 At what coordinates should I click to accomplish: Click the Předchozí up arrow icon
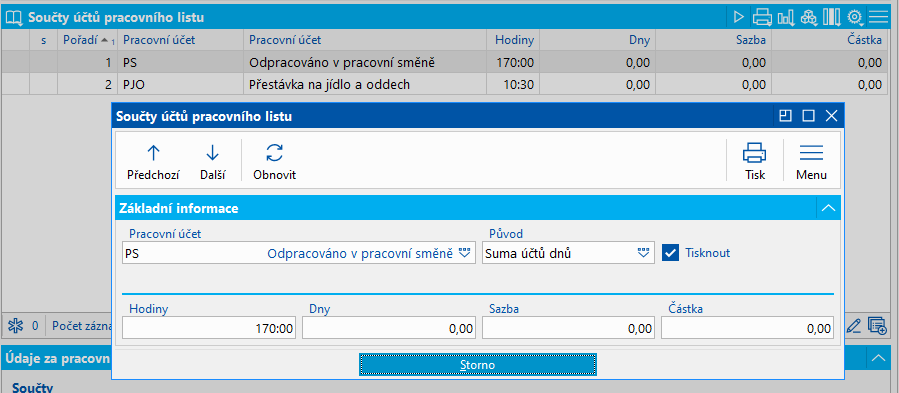(x=153, y=153)
